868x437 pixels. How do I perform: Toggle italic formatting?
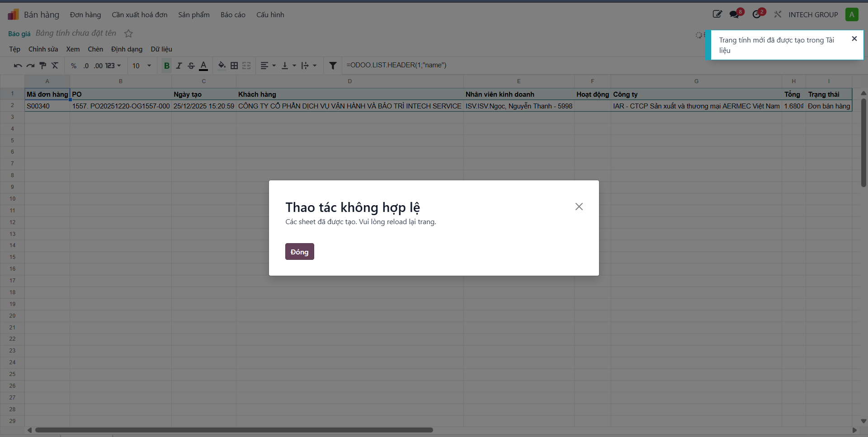point(179,66)
